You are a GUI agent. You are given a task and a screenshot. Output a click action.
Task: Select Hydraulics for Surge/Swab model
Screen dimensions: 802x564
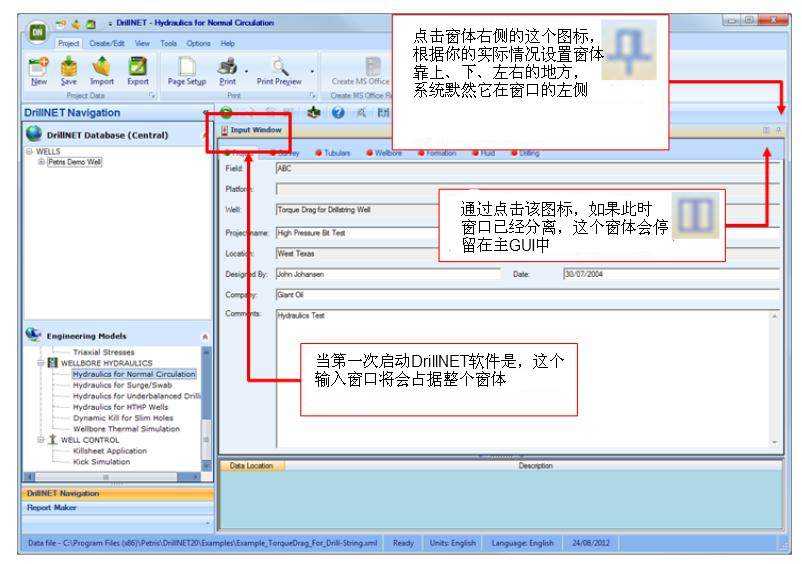coord(122,385)
